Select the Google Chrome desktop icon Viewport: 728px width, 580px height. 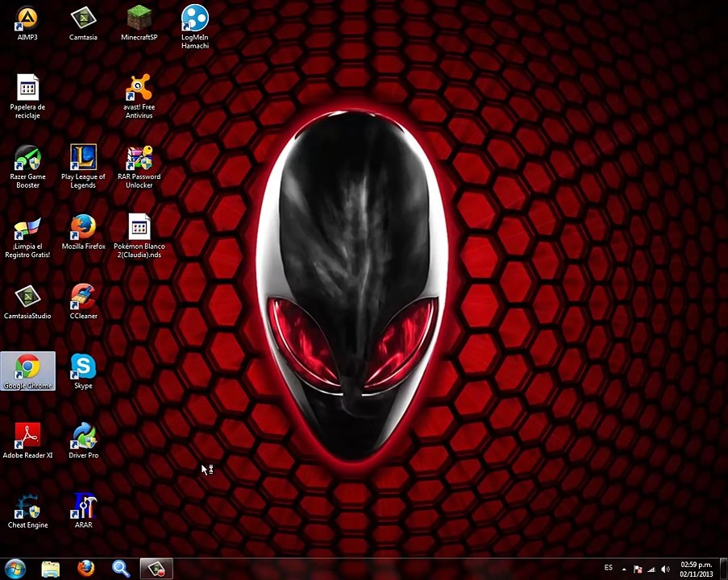pos(27,368)
